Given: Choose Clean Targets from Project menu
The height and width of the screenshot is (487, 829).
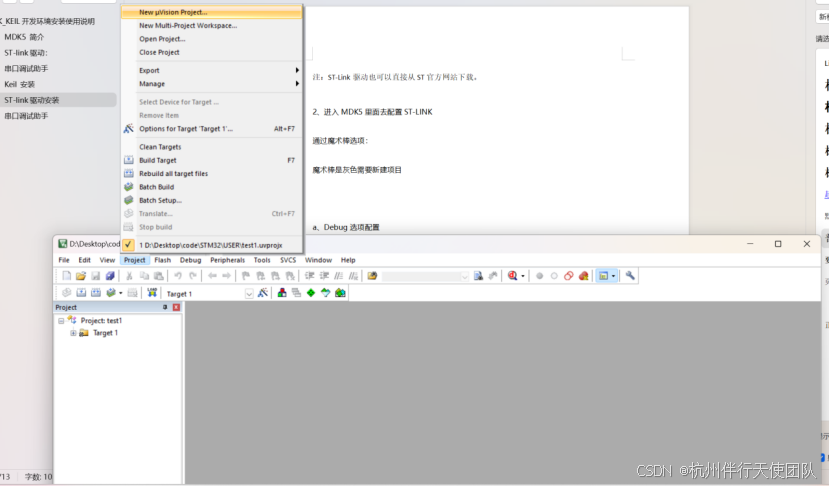Looking at the screenshot, I should click(211, 147).
